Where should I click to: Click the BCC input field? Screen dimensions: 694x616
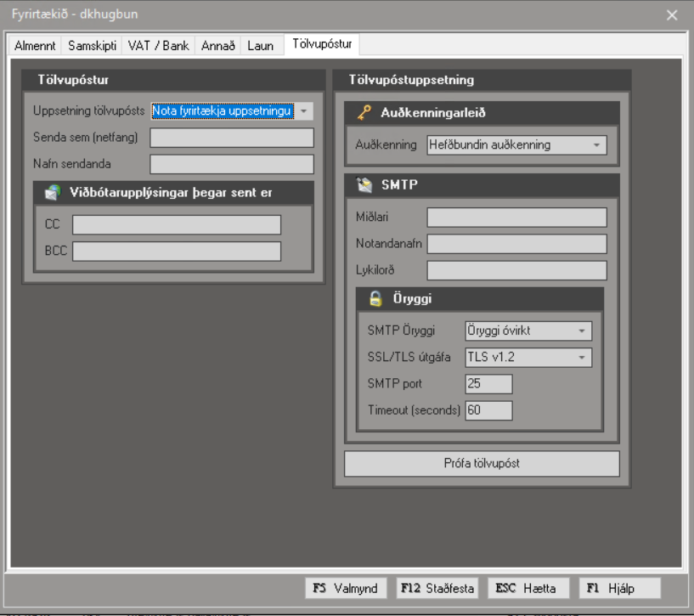pyautogui.click(x=177, y=251)
